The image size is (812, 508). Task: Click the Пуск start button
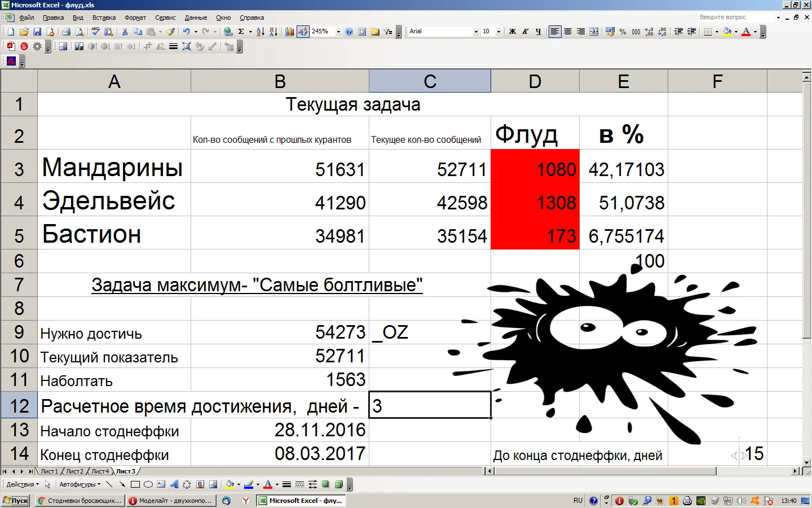pyautogui.click(x=15, y=501)
